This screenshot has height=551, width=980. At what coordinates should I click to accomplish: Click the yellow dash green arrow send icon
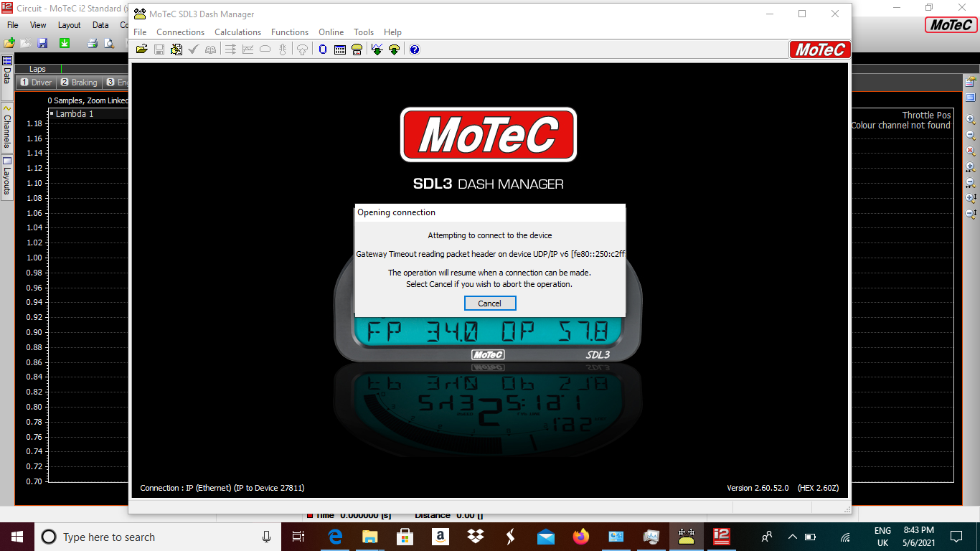pos(394,50)
